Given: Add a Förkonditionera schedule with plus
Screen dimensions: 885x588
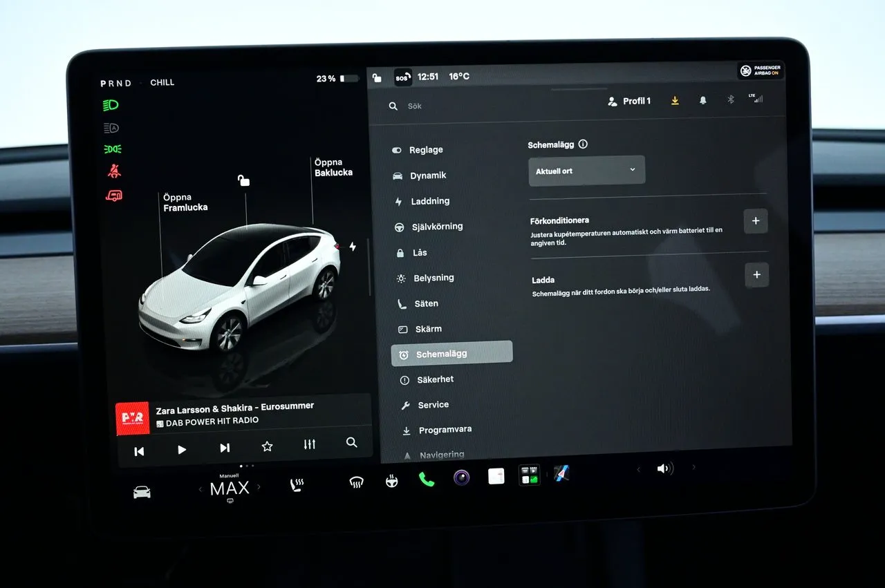Looking at the screenshot, I should (x=756, y=221).
